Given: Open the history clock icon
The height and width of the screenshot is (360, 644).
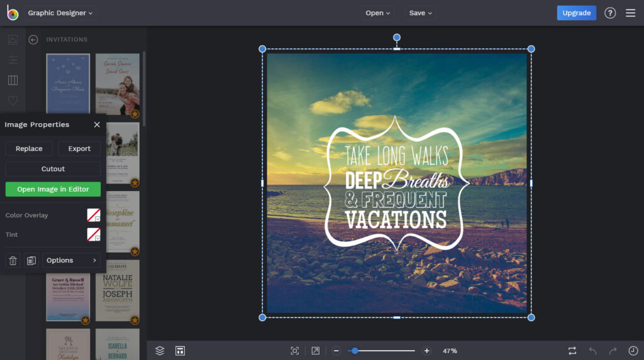Looking at the screenshot, I should coord(633,351).
